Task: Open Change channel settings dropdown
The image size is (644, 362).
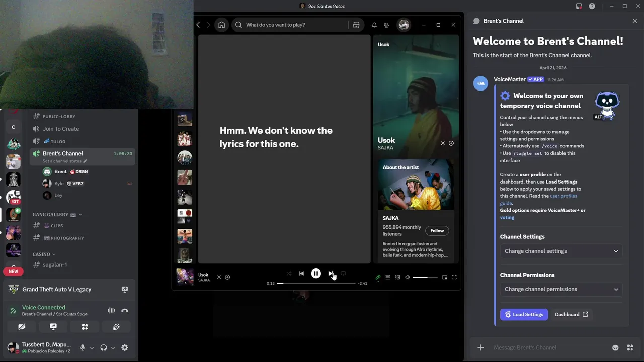Action: tap(561, 251)
